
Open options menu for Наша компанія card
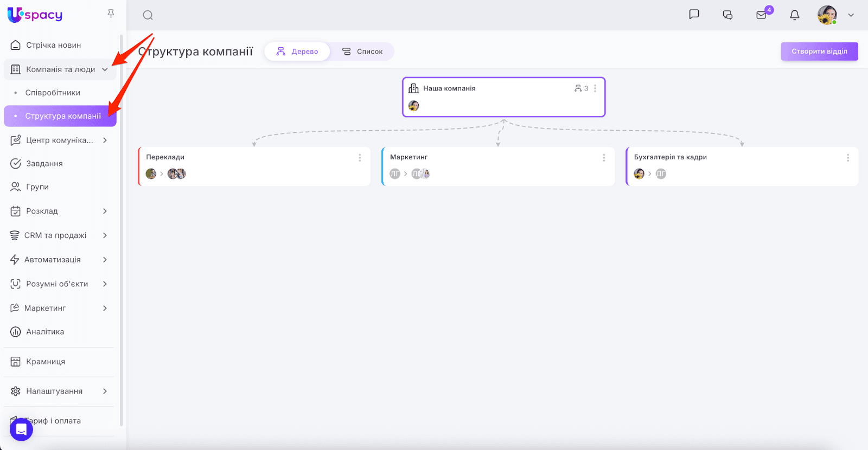coord(595,88)
